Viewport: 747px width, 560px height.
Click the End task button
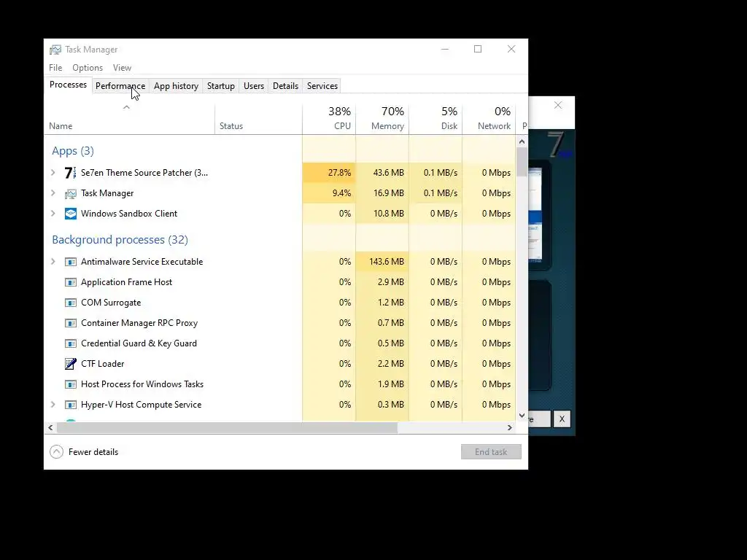pyautogui.click(x=491, y=452)
